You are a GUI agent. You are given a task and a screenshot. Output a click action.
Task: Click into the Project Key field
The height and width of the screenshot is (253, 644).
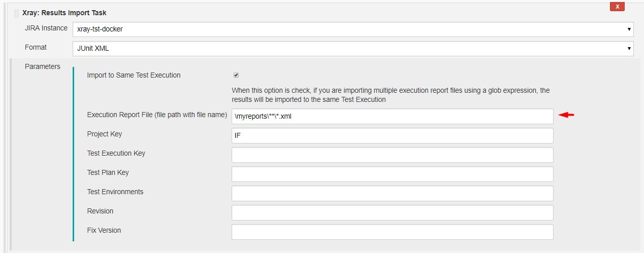coord(393,135)
